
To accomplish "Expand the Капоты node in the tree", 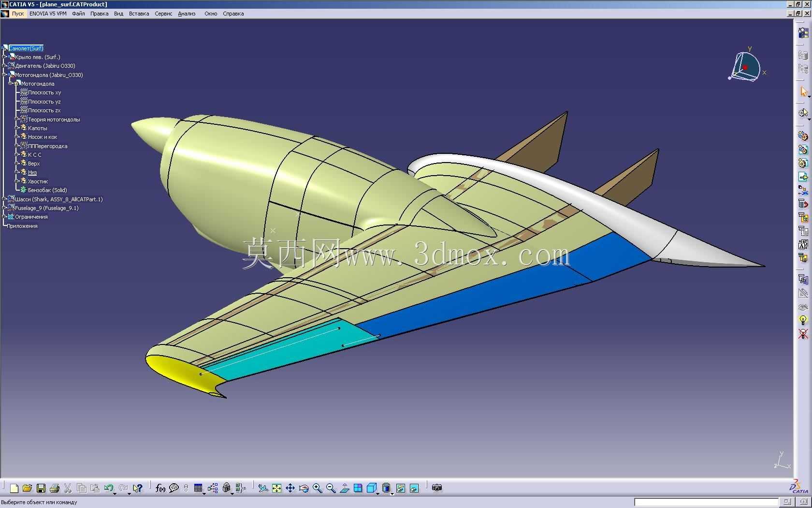I will pos(17,128).
